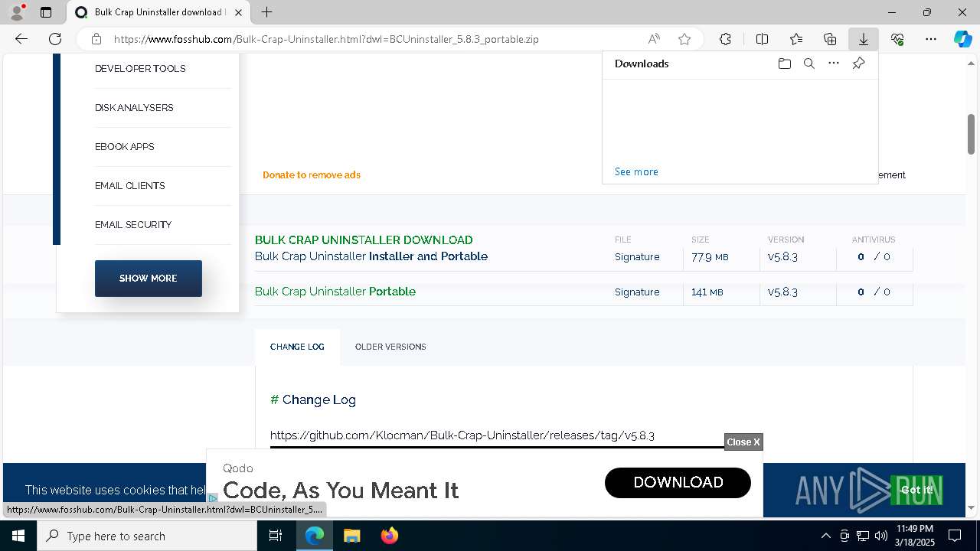Screen dimensions: 980x551
Task: Open the Windows Start menu
Action: (x=18, y=536)
